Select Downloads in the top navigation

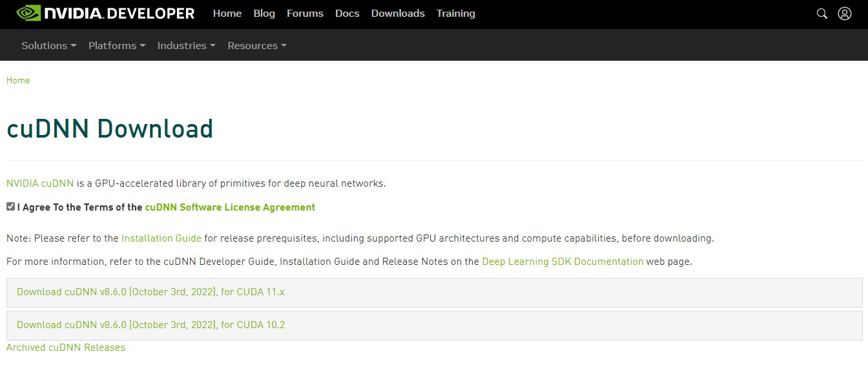coord(398,14)
